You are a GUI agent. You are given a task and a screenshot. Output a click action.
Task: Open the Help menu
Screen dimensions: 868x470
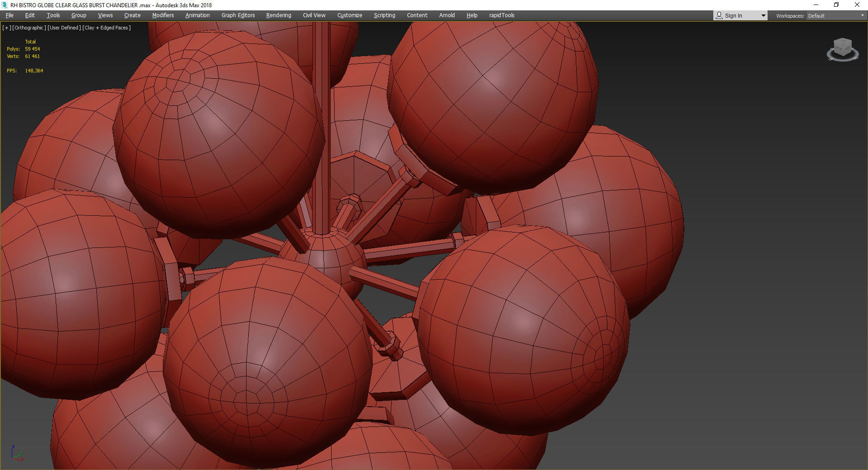click(x=472, y=15)
